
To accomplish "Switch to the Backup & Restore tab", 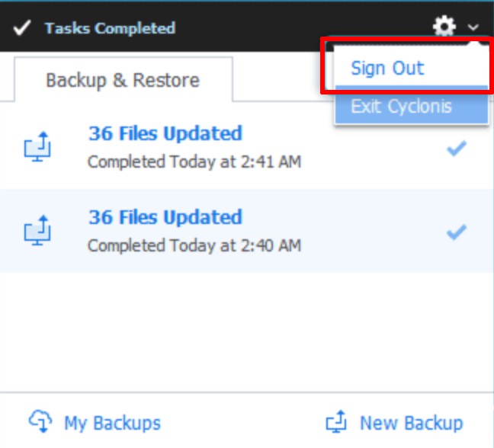I will (x=123, y=80).
